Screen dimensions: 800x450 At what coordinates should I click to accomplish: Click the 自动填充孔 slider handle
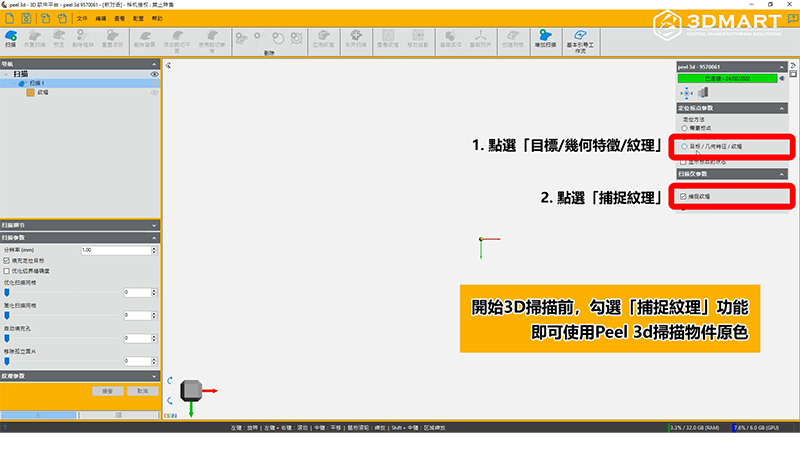[x=7, y=338]
